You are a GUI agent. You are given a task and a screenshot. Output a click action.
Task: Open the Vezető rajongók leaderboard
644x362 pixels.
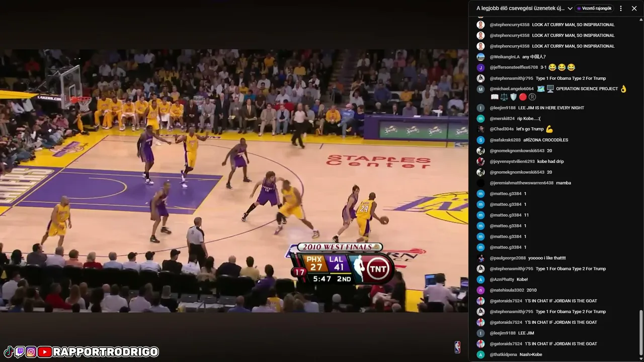click(594, 8)
